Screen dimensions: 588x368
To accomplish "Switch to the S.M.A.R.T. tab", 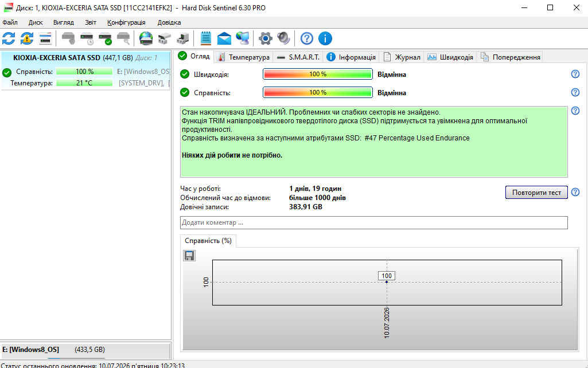I will (298, 57).
